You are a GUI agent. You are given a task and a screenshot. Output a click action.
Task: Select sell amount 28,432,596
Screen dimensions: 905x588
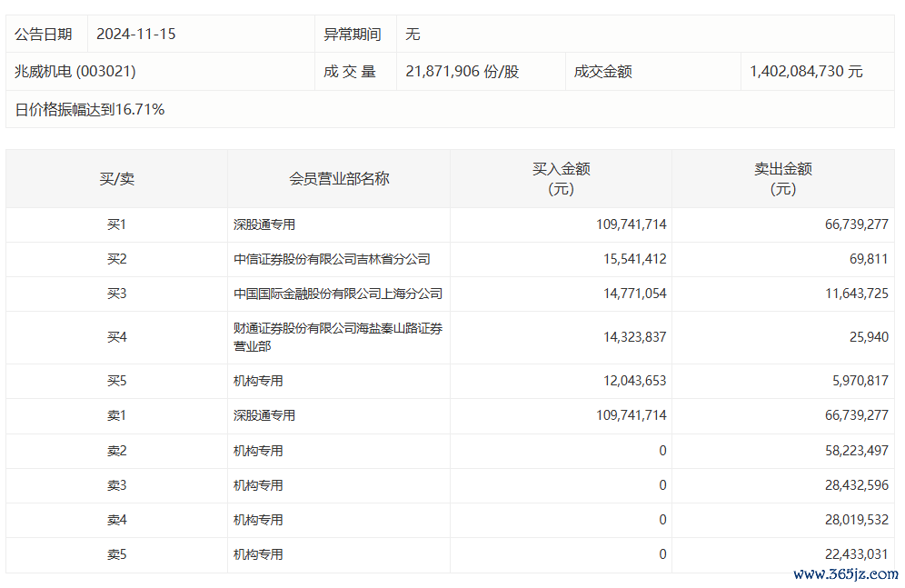(857, 485)
